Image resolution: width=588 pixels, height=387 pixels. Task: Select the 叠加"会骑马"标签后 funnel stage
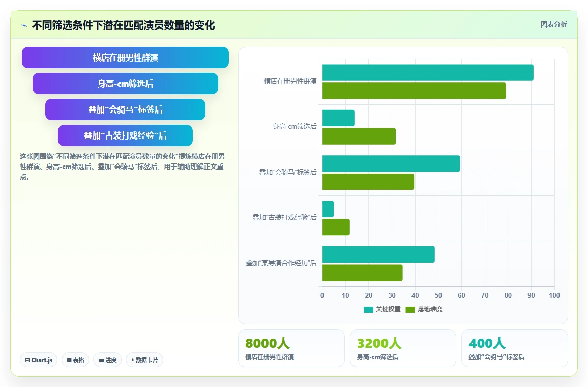(125, 109)
